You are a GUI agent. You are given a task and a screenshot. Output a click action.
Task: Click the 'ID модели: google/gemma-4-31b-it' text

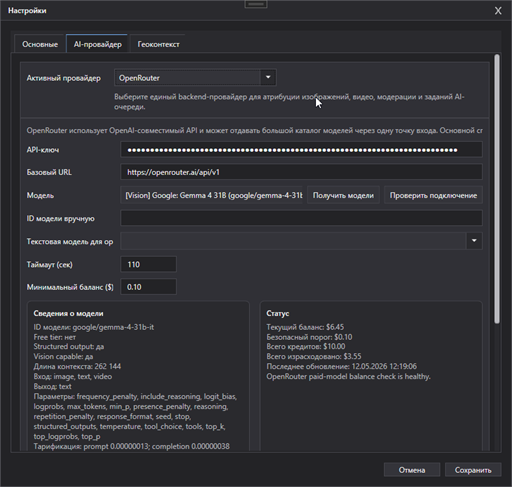(x=94, y=327)
